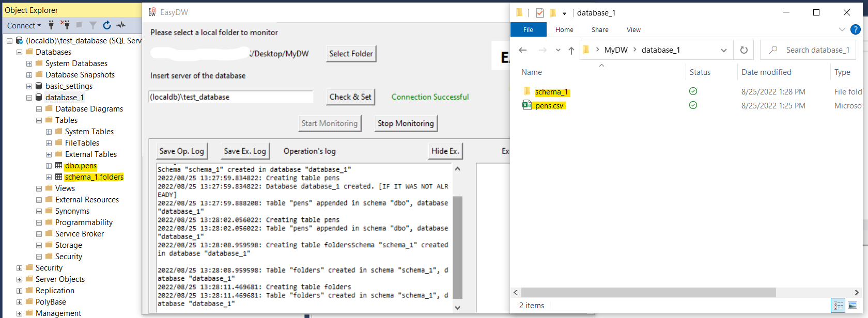Click the Refresh icon in Object Explorer toolbar
868x318 pixels.
coord(107,25)
